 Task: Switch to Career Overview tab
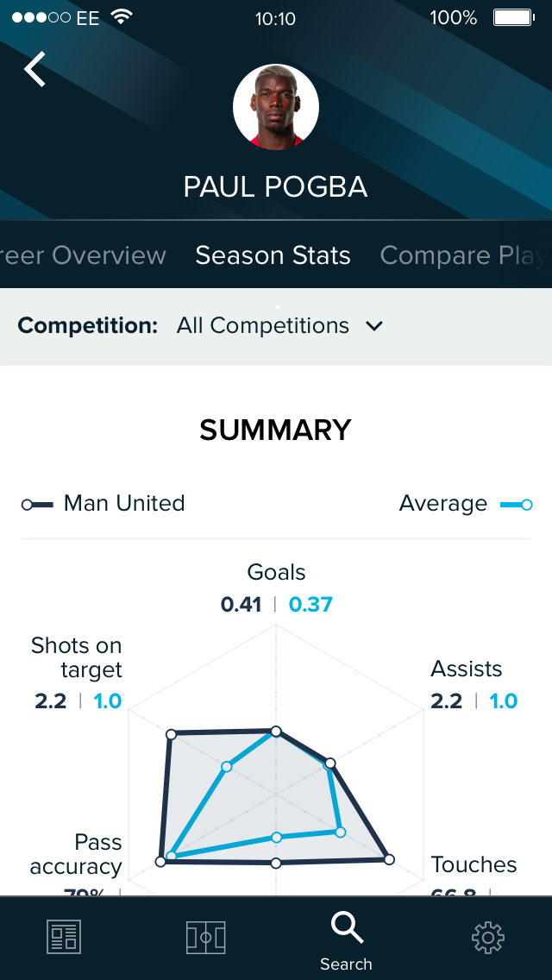[83, 255]
